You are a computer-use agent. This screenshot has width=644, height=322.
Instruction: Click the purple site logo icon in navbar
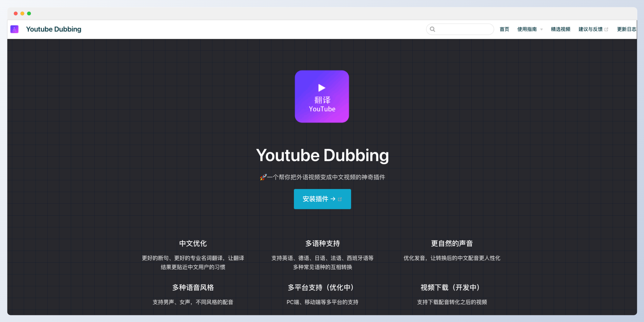pos(14,29)
